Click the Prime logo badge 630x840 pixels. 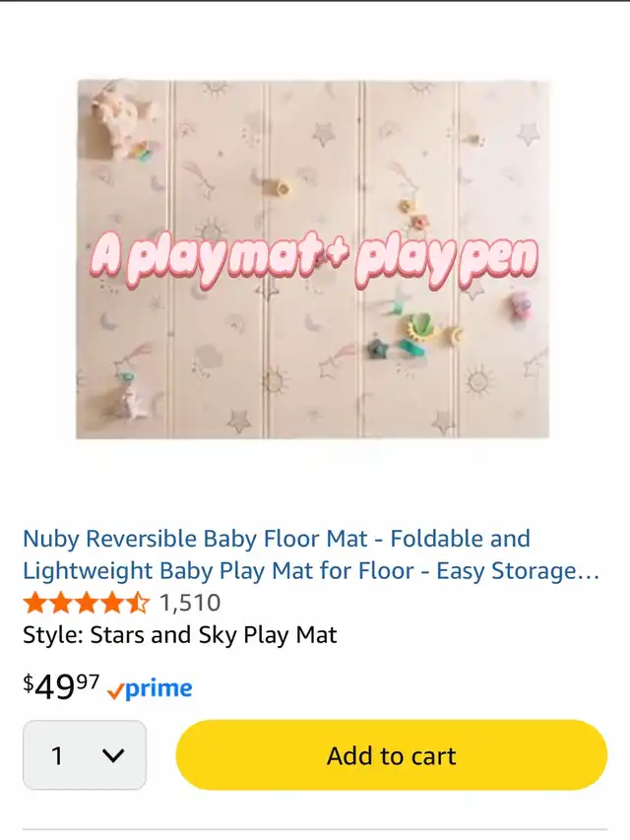[150, 688]
